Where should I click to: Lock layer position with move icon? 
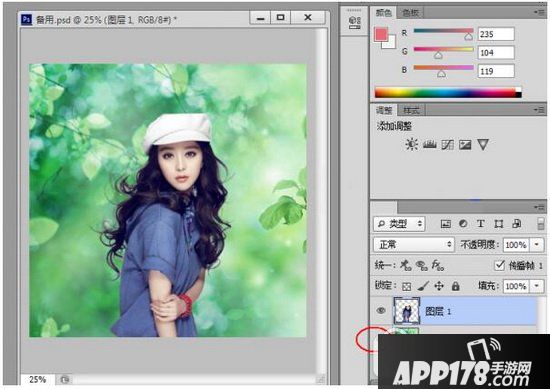pos(439,286)
